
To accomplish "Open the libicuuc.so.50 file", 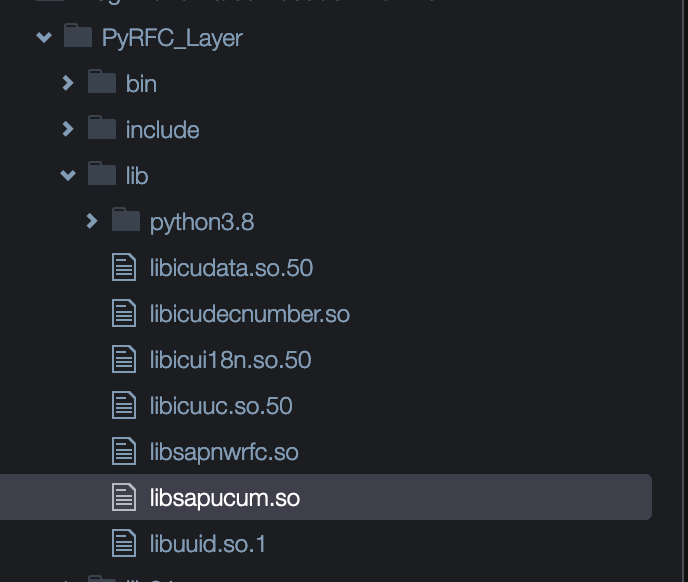I will tap(221, 406).
